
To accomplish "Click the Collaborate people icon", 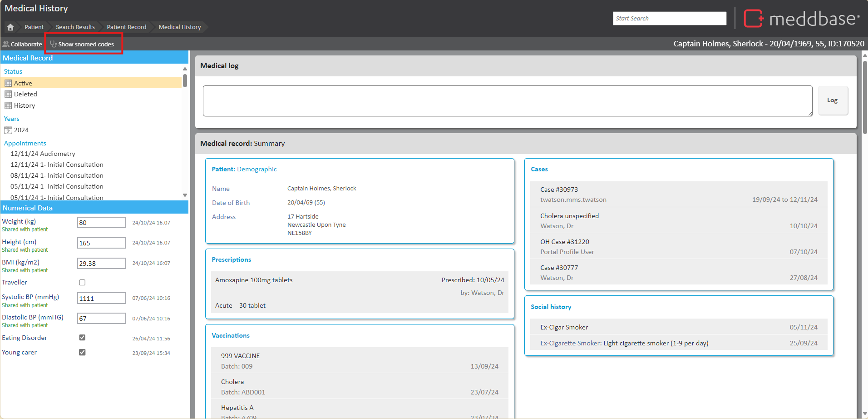I will (x=6, y=44).
